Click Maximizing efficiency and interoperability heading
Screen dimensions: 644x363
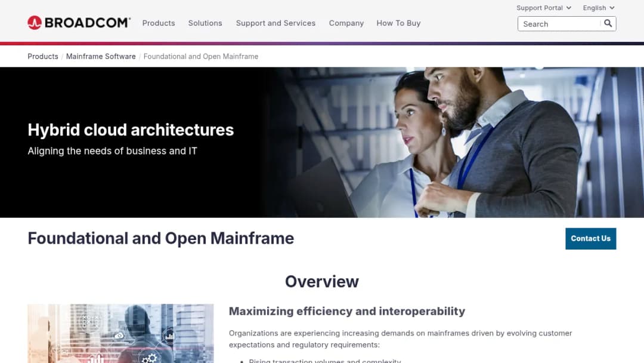click(347, 311)
